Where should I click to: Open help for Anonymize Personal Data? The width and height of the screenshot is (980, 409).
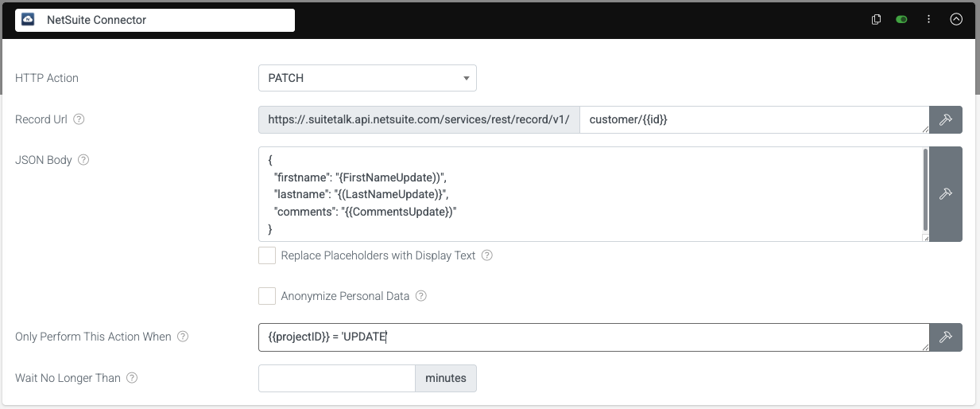click(x=421, y=296)
